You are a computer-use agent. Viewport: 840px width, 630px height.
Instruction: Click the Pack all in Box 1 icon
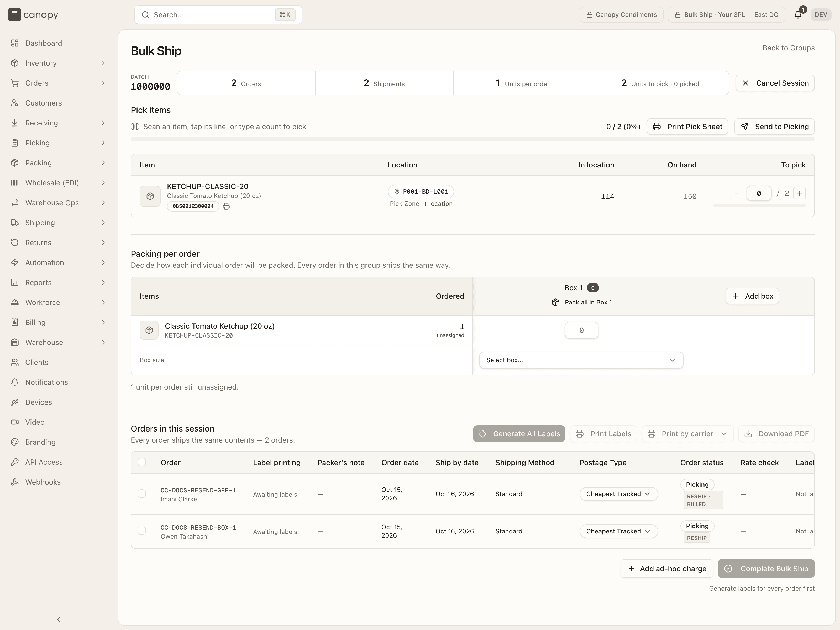(555, 302)
